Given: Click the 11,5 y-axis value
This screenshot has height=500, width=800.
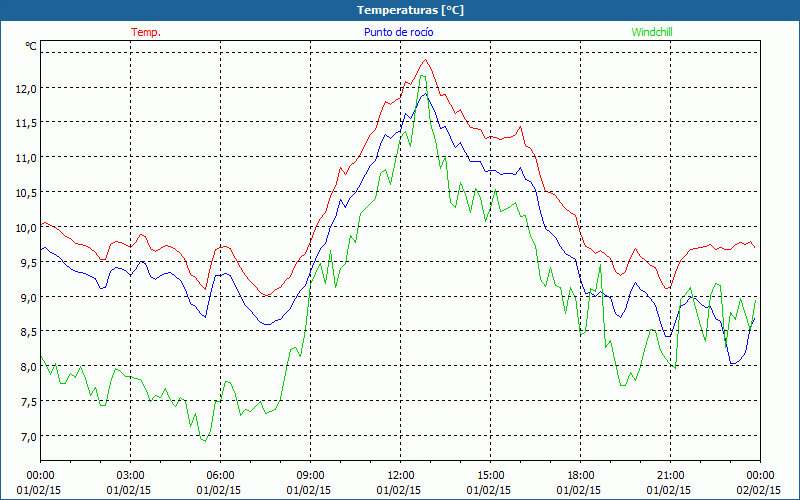Looking at the screenshot, I should tap(27, 123).
